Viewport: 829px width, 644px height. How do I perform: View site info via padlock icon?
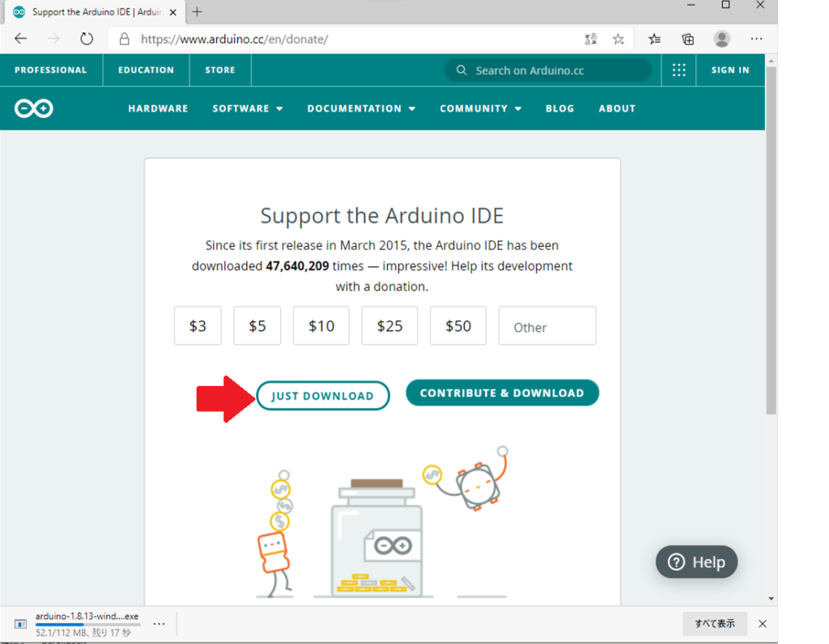124,39
